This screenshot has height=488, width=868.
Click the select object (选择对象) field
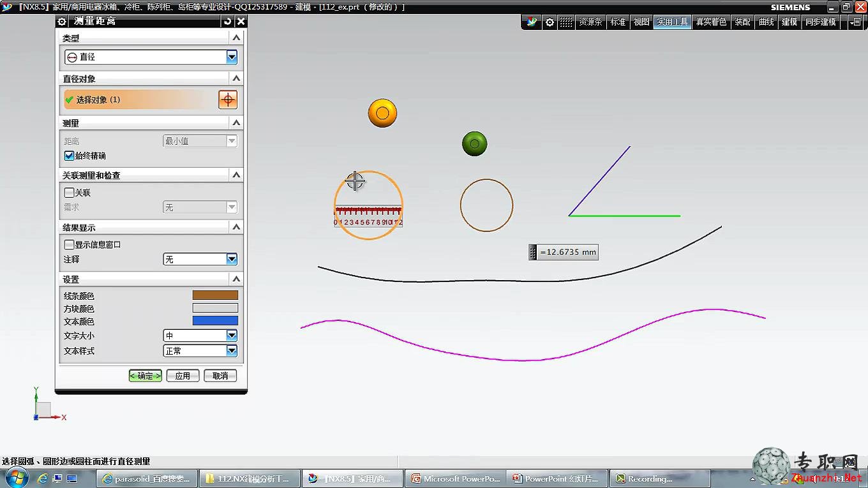(x=140, y=100)
